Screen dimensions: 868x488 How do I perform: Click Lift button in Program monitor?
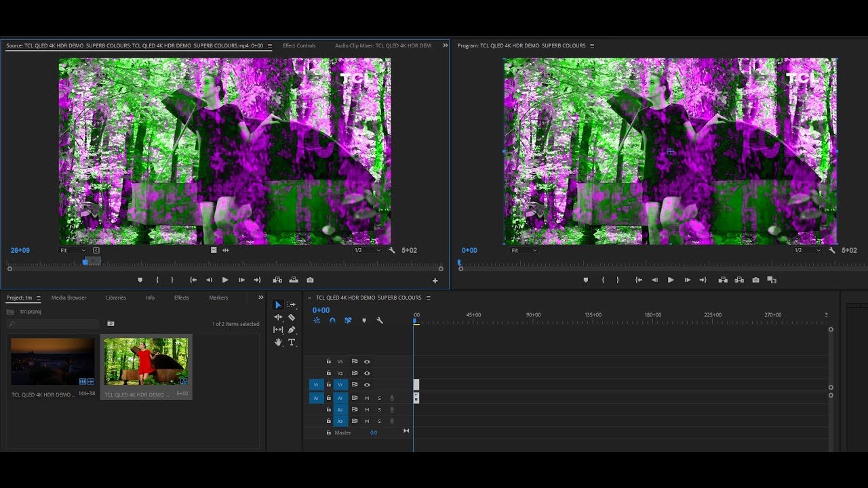(723, 280)
